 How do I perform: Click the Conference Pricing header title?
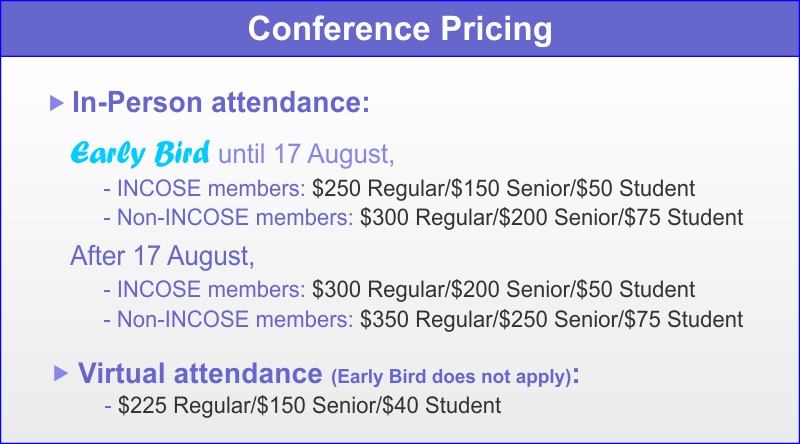[x=400, y=29]
